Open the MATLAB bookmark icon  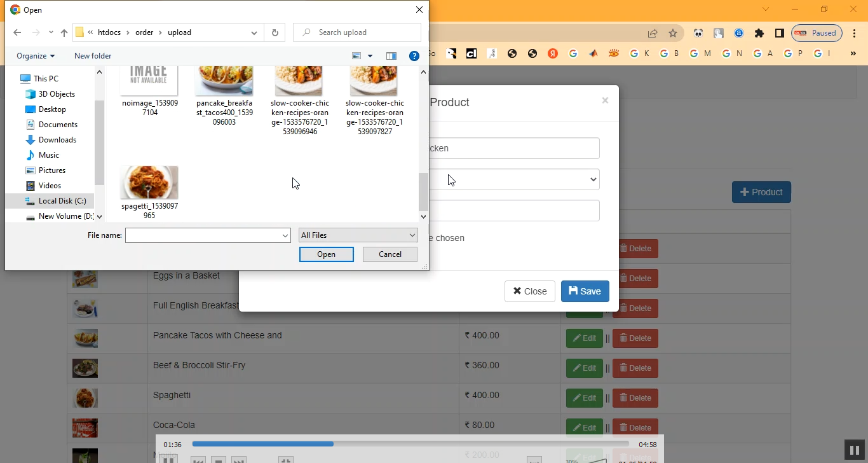[593, 53]
